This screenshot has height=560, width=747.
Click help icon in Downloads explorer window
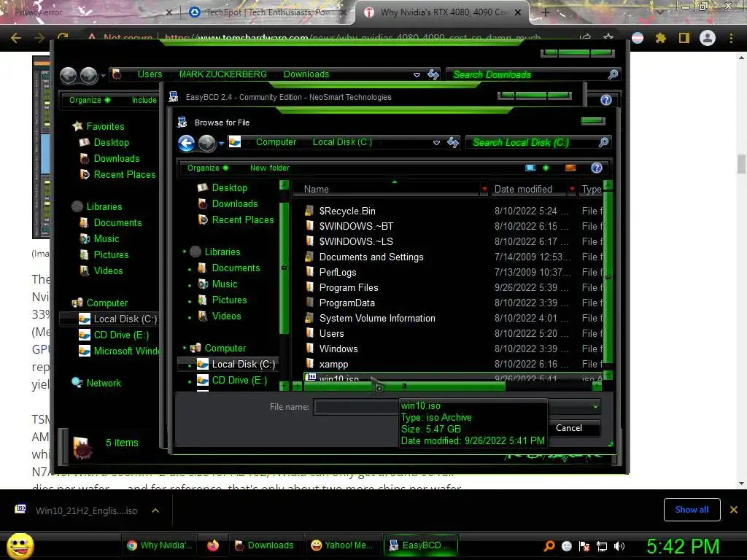pos(606,100)
